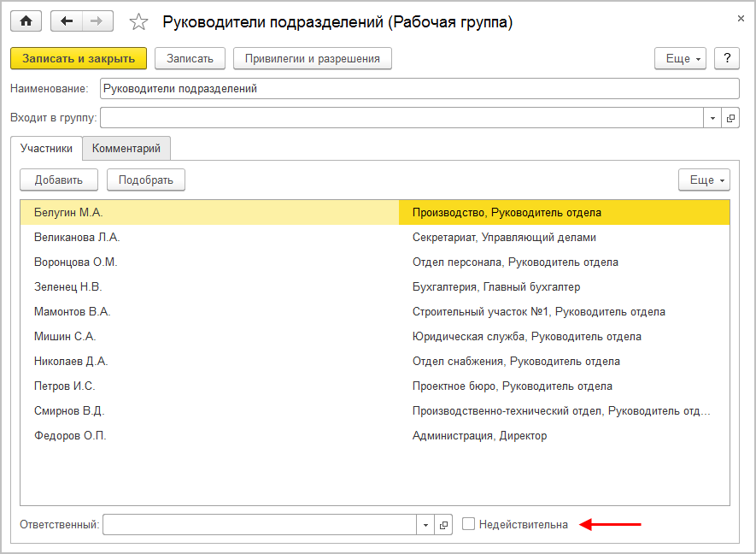
Task: Open the top Еще menu
Action: click(x=681, y=58)
